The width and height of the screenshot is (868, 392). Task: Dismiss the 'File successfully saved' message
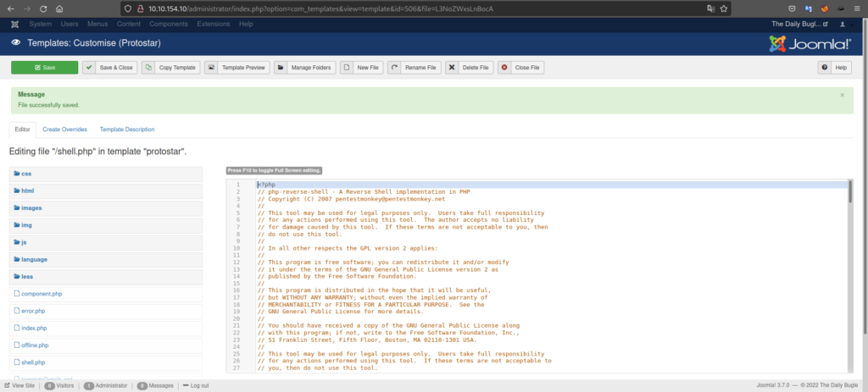pos(842,95)
